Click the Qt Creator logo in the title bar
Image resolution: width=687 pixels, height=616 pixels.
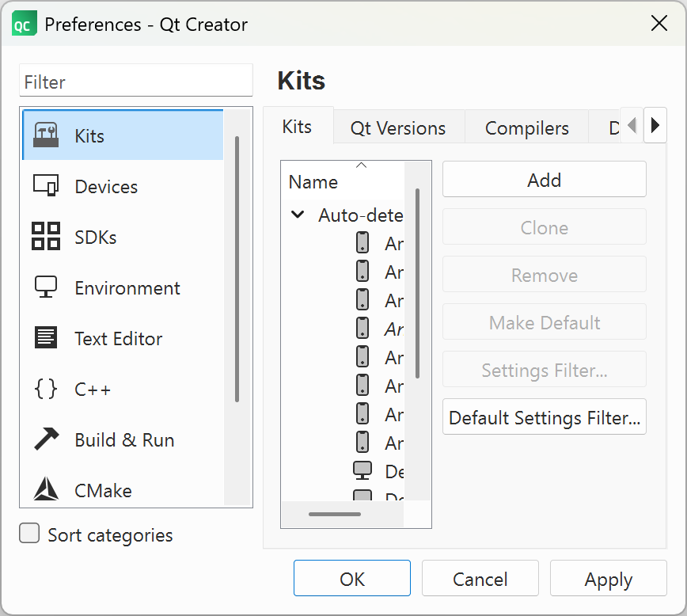click(24, 24)
